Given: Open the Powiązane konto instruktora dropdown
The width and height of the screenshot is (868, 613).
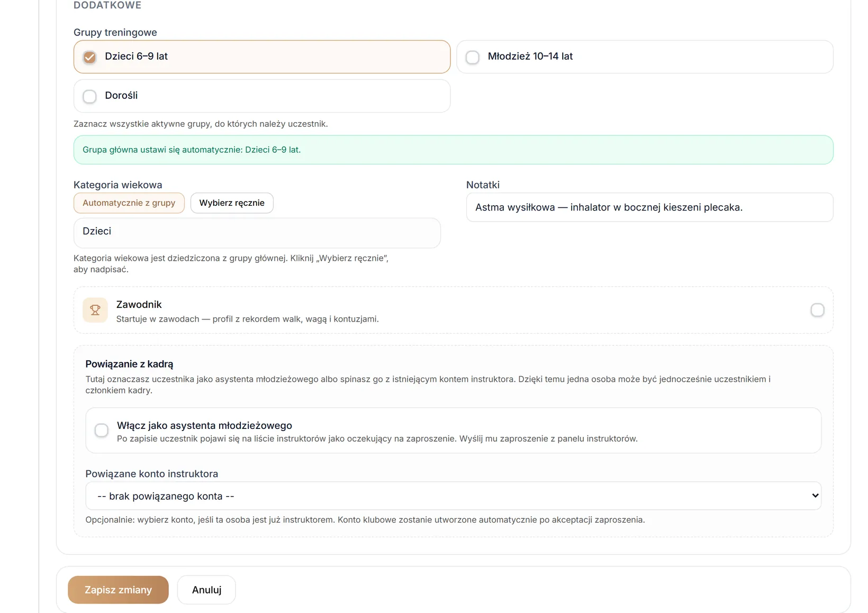Looking at the screenshot, I should 453,496.
